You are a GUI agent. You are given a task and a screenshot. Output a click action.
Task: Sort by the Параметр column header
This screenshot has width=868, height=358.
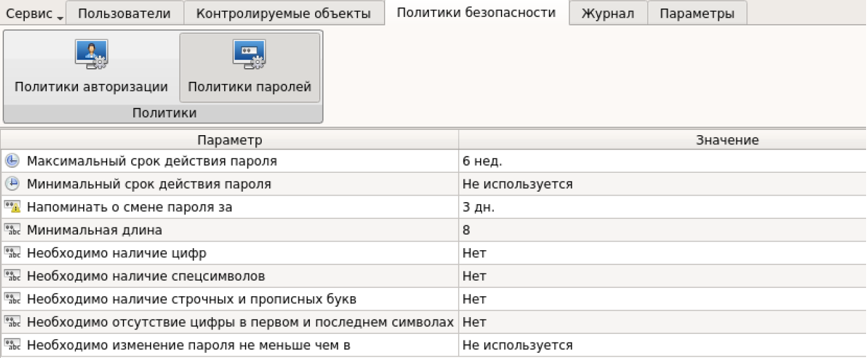[x=230, y=140]
